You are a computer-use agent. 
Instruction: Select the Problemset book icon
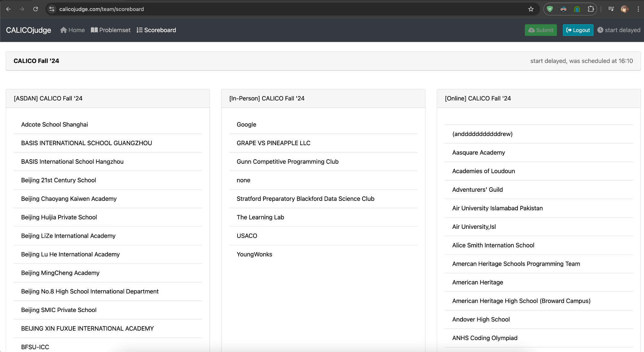coord(94,30)
